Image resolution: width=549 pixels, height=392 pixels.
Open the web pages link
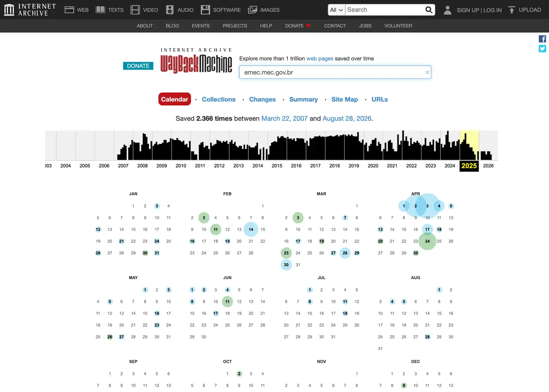point(320,58)
